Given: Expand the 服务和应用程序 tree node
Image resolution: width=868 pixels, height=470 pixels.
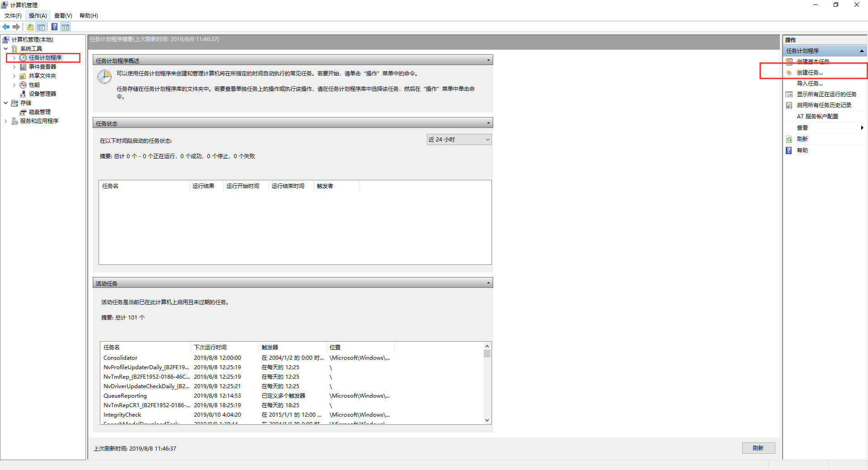Looking at the screenshot, I should coord(6,121).
